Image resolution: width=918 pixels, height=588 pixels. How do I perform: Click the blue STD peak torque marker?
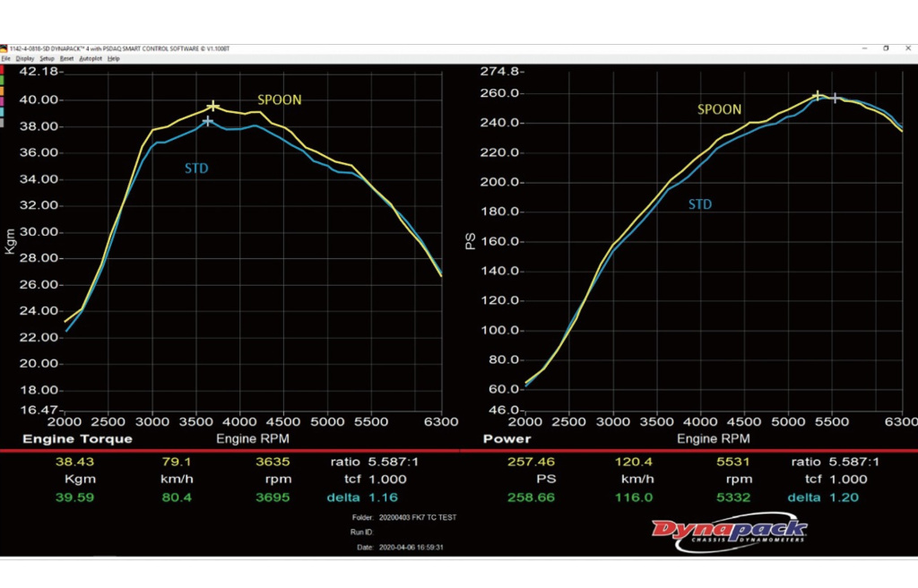208,121
